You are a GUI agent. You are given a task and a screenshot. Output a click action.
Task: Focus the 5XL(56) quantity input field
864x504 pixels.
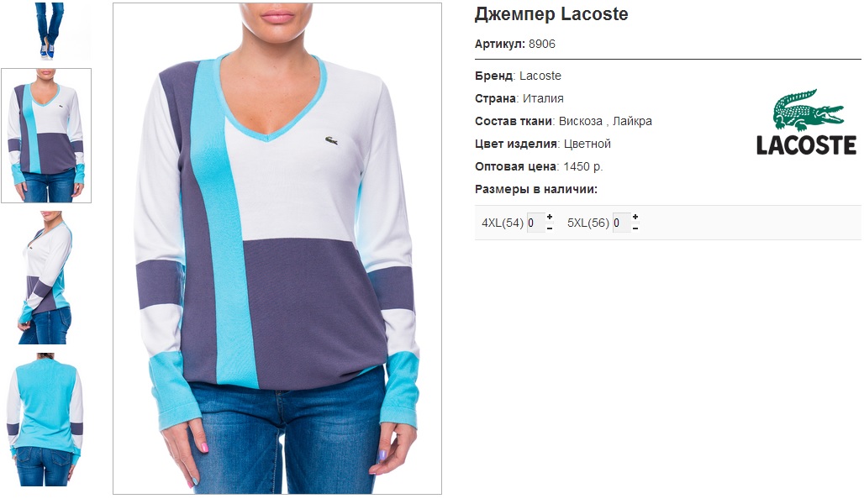pyautogui.click(x=622, y=223)
